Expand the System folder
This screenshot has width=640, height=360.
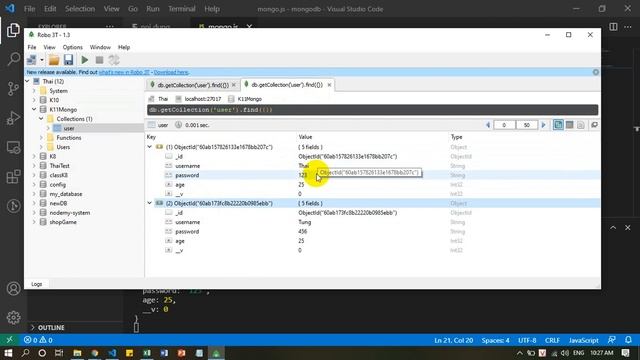point(34,91)
